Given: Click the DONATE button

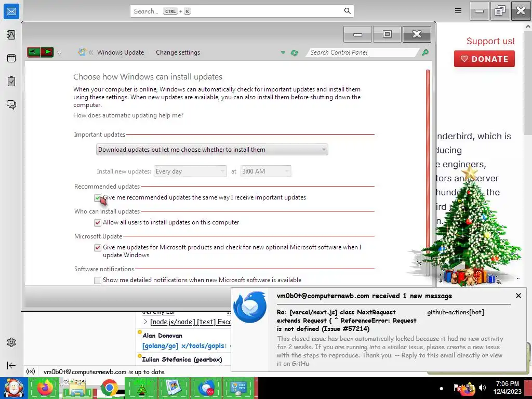Looking at the screenshot, I should (484, 59).
